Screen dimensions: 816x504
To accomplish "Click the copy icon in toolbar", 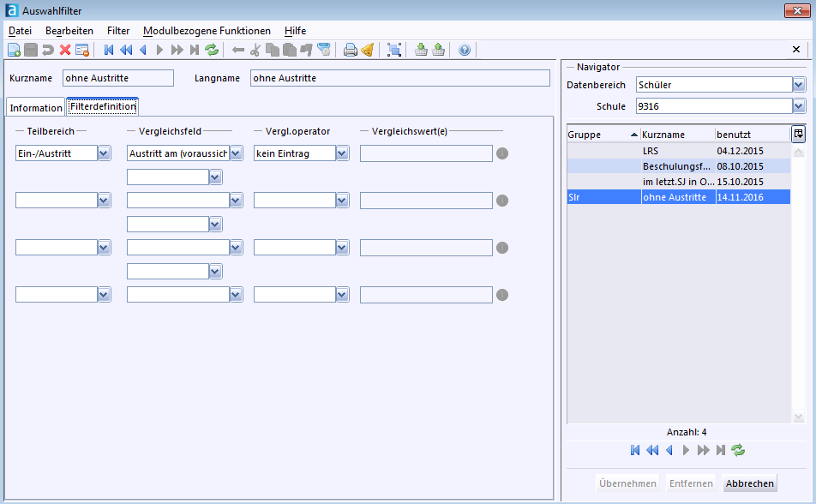I will click(273, 50).
